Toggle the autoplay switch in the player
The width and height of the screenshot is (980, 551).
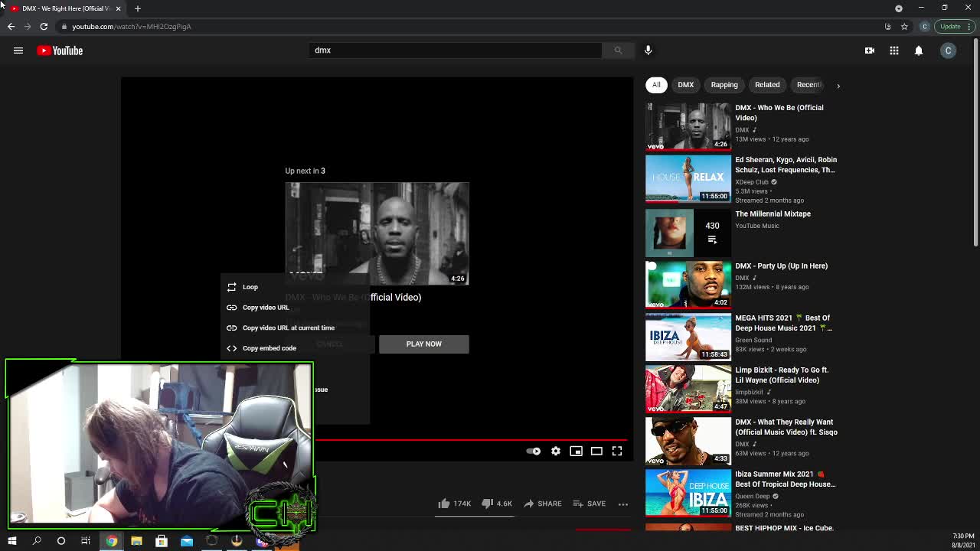coord(534,452)
